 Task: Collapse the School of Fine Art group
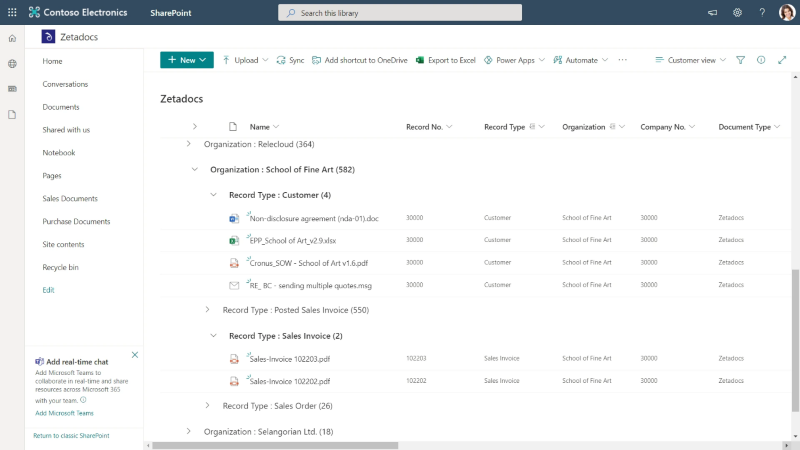pos(194,169)
